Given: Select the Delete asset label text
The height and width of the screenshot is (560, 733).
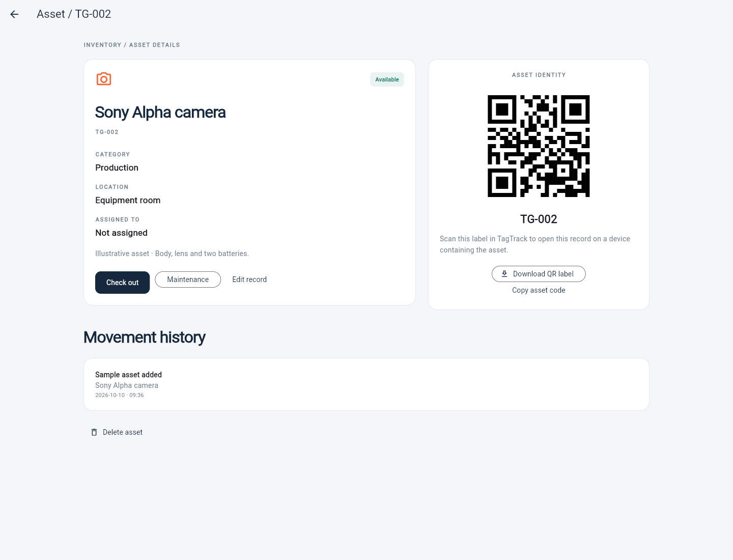Looking at the screenshot, I should pyautogui.click(x=123, y=432).
